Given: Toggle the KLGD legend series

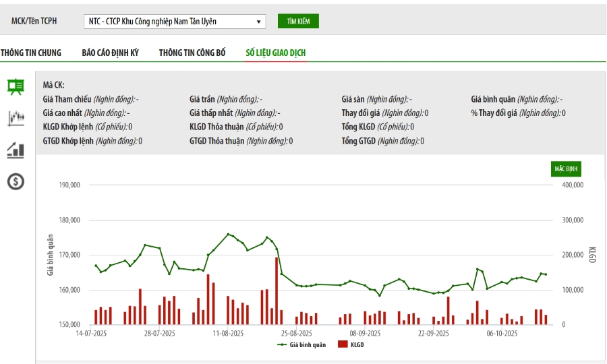Looking at the screenshot, I should (x=353, y=344).
